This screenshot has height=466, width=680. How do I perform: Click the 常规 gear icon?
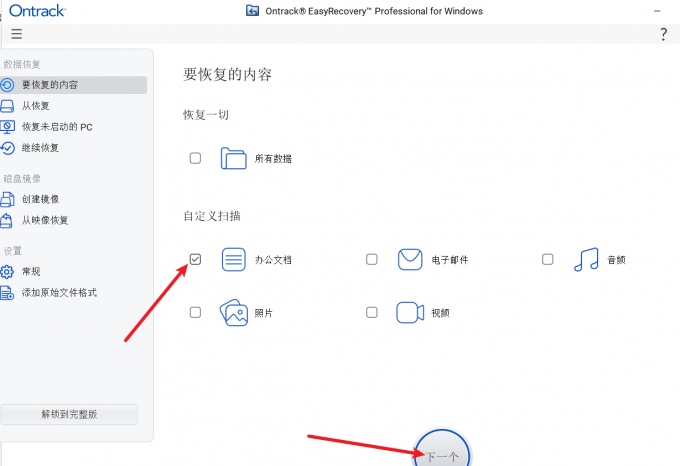(7, 272)
